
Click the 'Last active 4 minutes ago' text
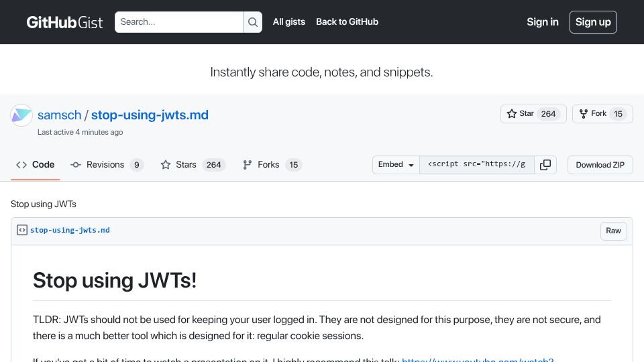80,132
